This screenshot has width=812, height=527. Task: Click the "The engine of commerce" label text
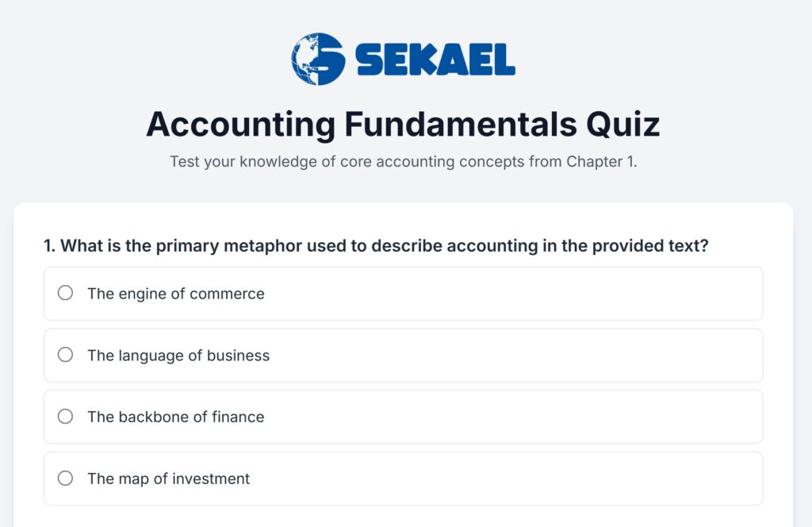click(176, 294)
